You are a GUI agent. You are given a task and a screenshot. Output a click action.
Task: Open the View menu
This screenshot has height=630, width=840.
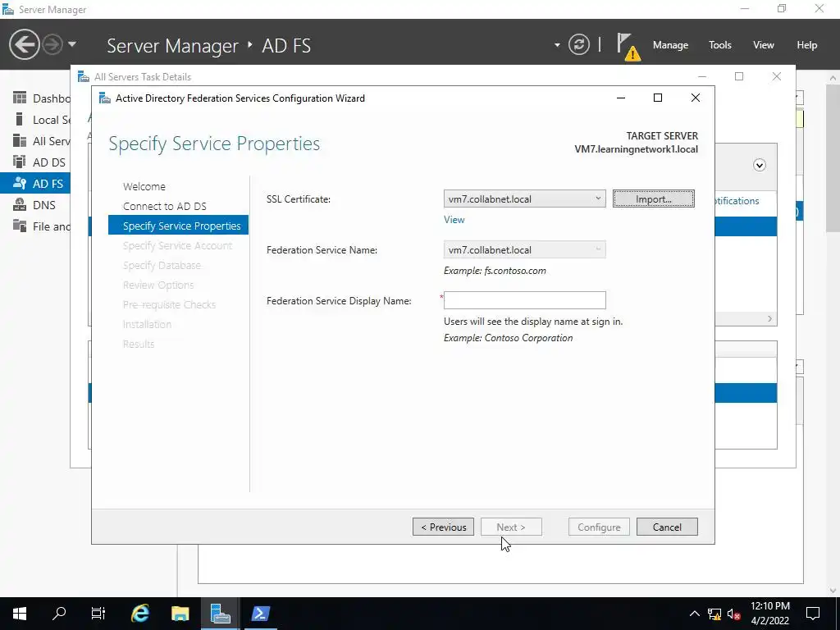763,45
